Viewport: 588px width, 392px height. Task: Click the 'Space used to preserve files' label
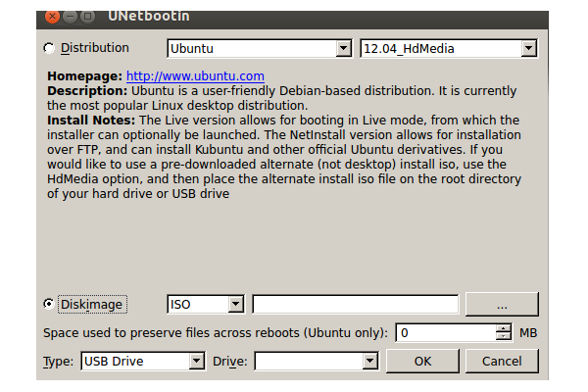[x=216, y=333]
